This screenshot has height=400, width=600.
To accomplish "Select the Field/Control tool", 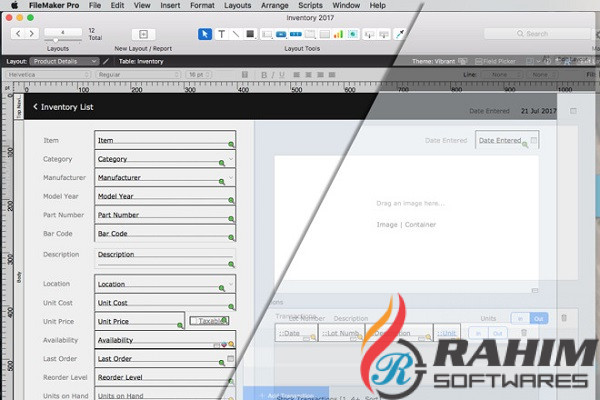I will tap(267, 34).
